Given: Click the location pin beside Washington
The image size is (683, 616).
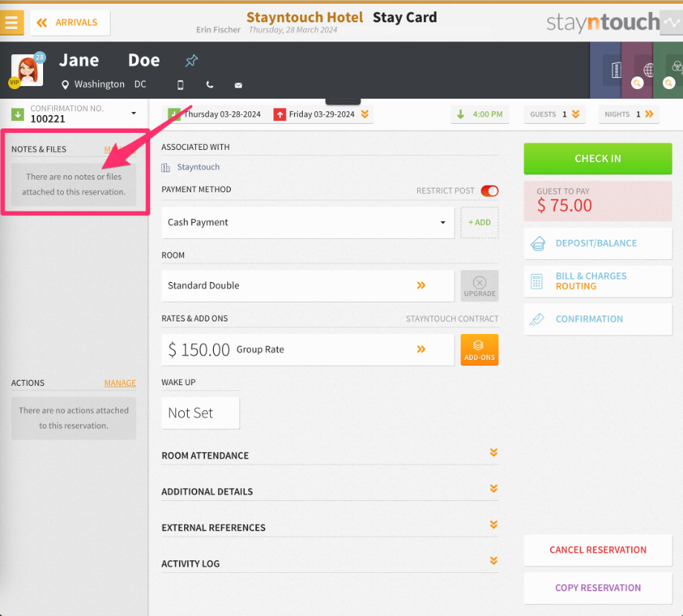Looking at the screenshot, I should coord(65,85).
